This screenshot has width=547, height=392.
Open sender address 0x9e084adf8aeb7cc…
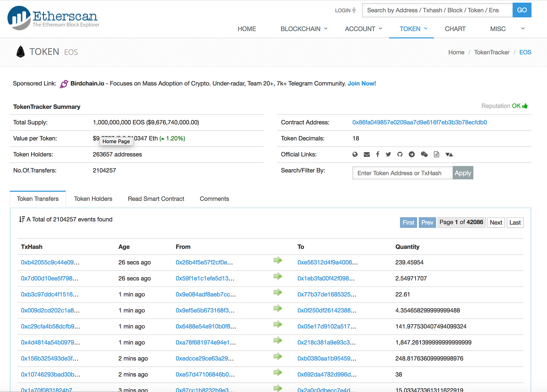206,295
